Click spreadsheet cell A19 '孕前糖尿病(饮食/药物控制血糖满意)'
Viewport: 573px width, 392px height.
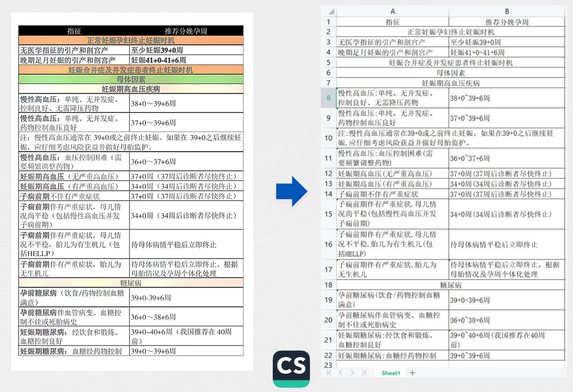tap(393, 300)
